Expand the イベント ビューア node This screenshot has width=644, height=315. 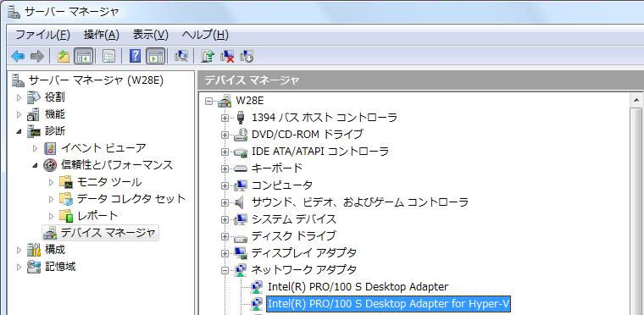click(x=35, y=148)
